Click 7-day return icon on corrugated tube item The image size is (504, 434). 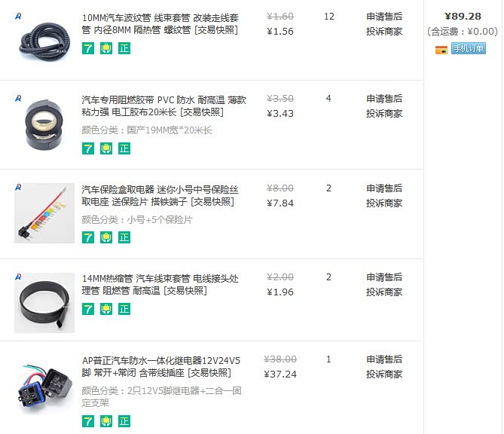pyautogui.click(x=88, y=48)
